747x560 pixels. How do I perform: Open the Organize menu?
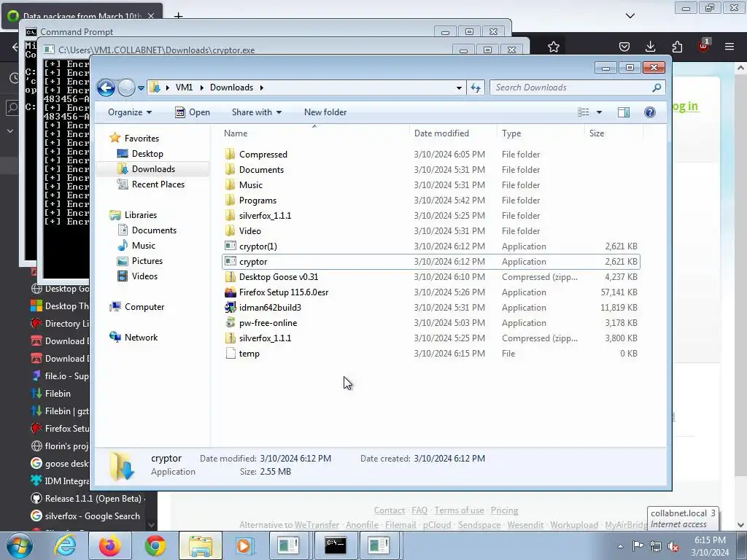point(130,112)
